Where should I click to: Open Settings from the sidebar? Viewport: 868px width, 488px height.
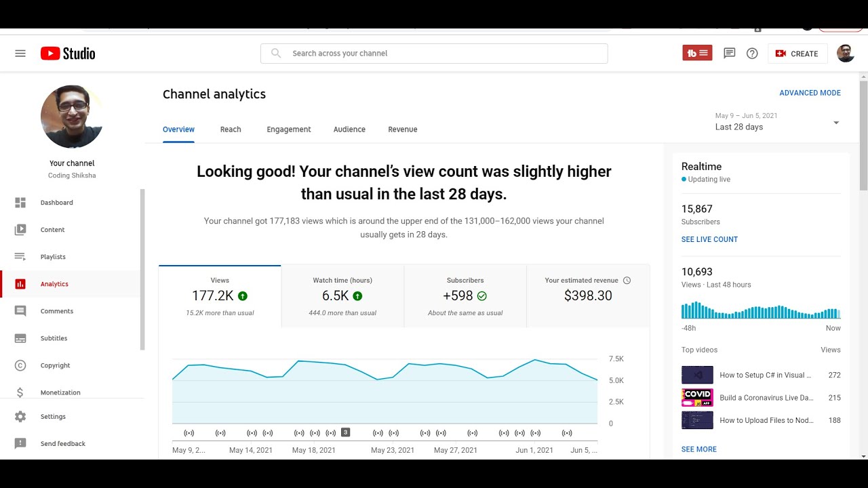[x=53, y=417]
